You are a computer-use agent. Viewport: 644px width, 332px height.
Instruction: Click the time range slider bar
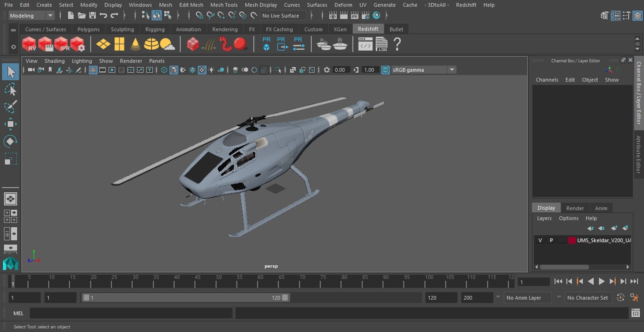pyautogui.click(x=185, y=297)
